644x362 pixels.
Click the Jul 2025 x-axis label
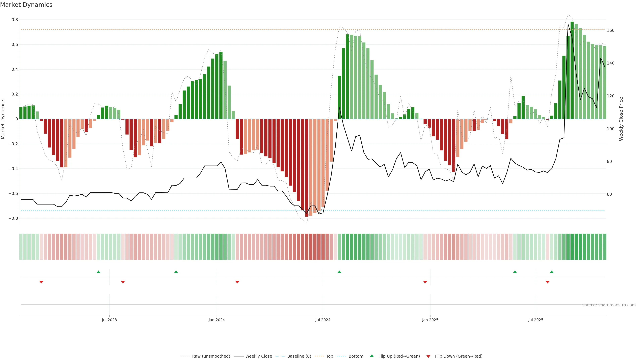tap(535, 320)
